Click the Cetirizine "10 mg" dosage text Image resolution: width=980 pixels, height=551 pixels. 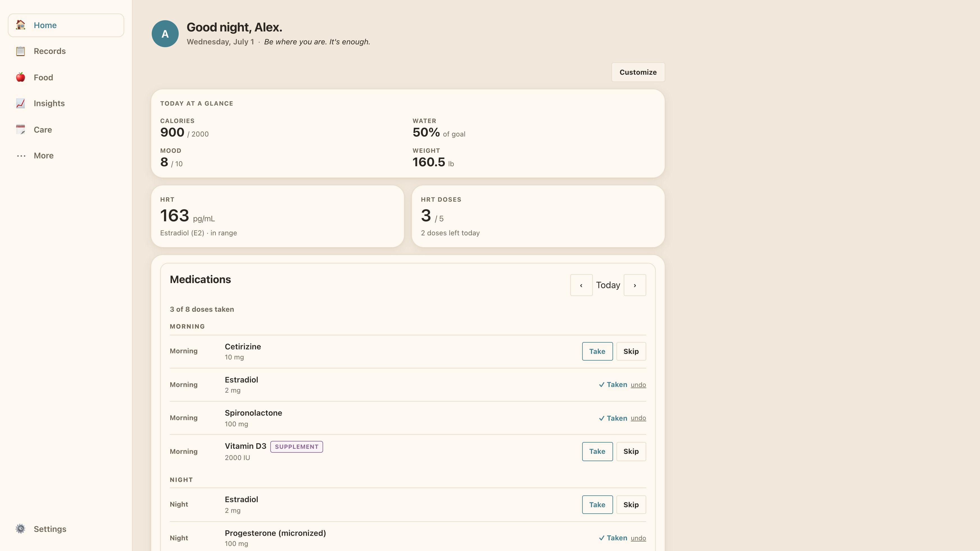point(234,357)
